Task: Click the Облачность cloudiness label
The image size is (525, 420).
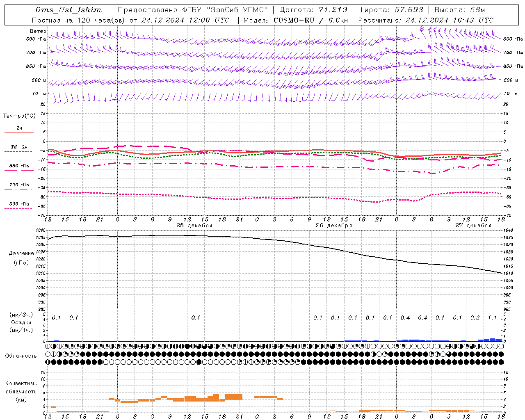Action: coord(21,356)
